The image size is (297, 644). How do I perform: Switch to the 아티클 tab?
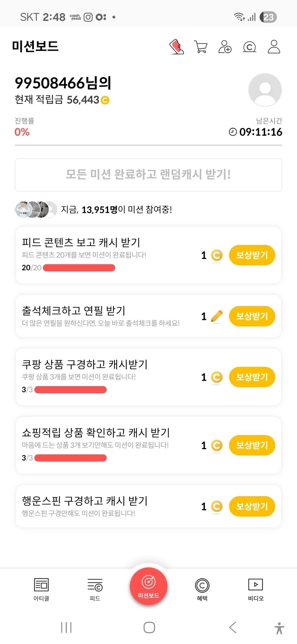point(41,589)
